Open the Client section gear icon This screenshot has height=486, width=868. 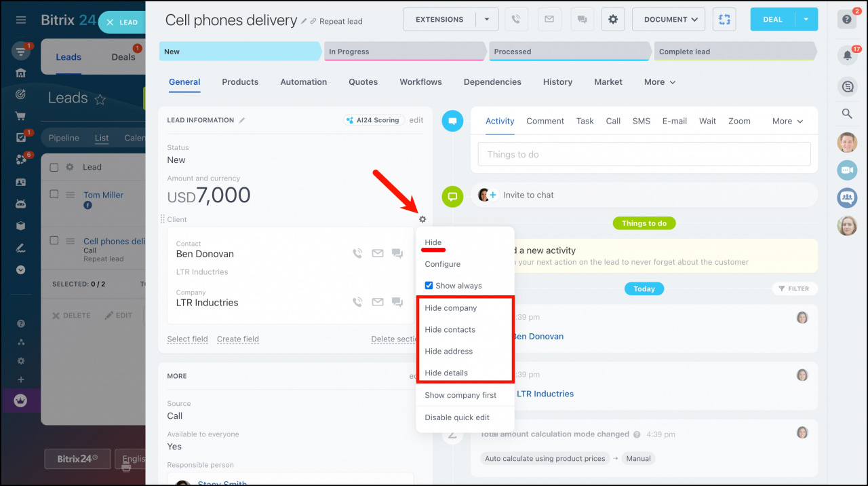422,219
